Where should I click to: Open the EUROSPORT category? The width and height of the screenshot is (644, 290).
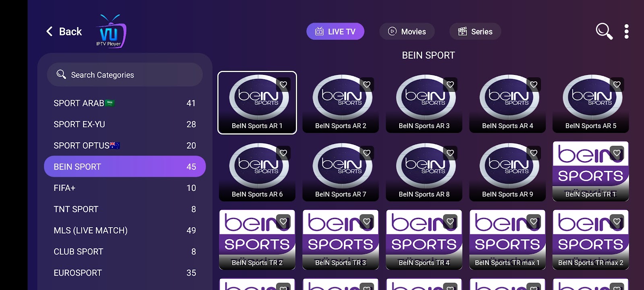(125, 273)
